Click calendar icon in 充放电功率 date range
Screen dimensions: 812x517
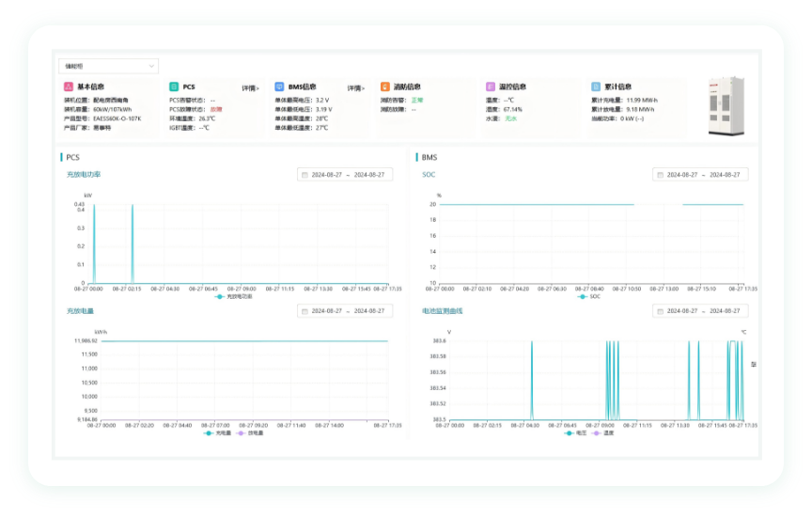point(305,175)
